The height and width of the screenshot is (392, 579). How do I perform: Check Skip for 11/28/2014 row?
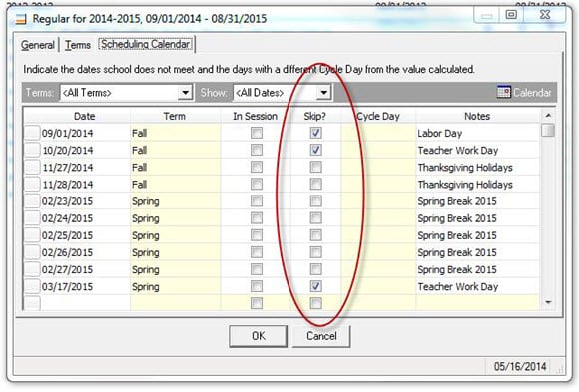point(315,184)
